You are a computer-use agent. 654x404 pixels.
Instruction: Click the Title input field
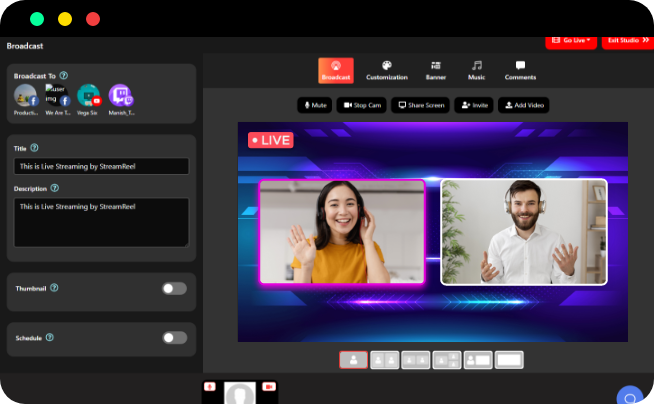101,166
